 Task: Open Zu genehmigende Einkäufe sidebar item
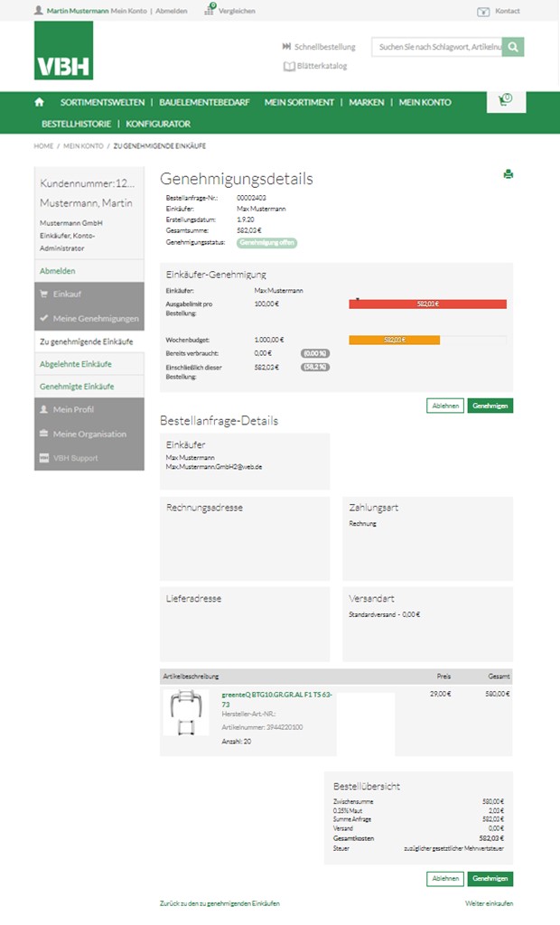(x=86, y=341)
